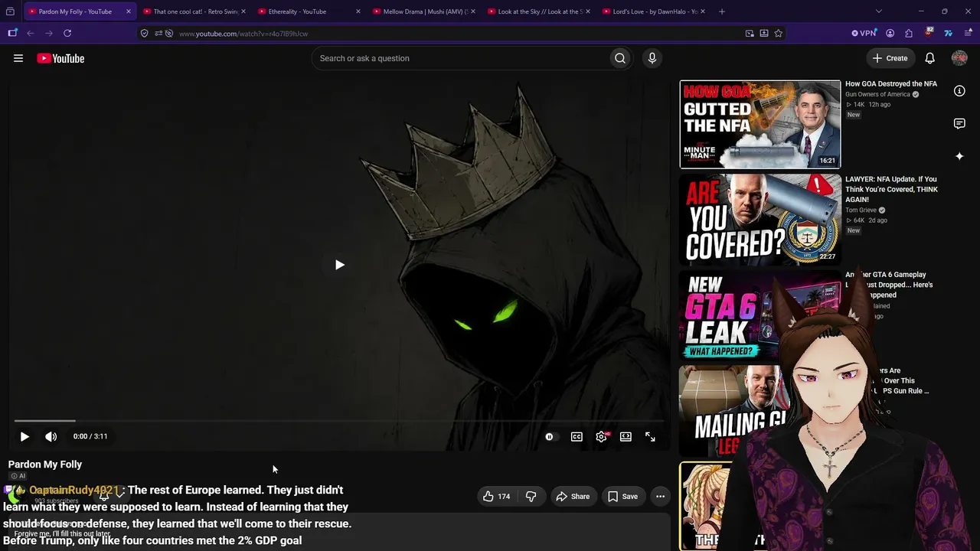Click the magnifier search button

[620, 58]
